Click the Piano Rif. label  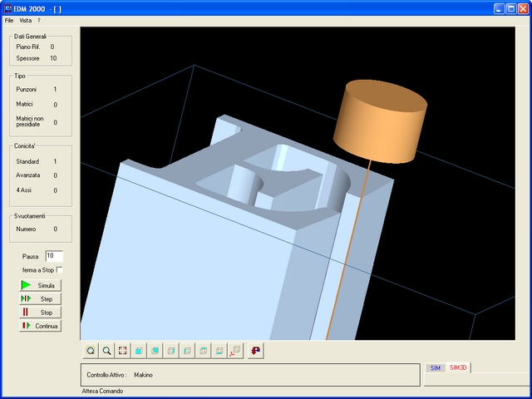[27, 47]
